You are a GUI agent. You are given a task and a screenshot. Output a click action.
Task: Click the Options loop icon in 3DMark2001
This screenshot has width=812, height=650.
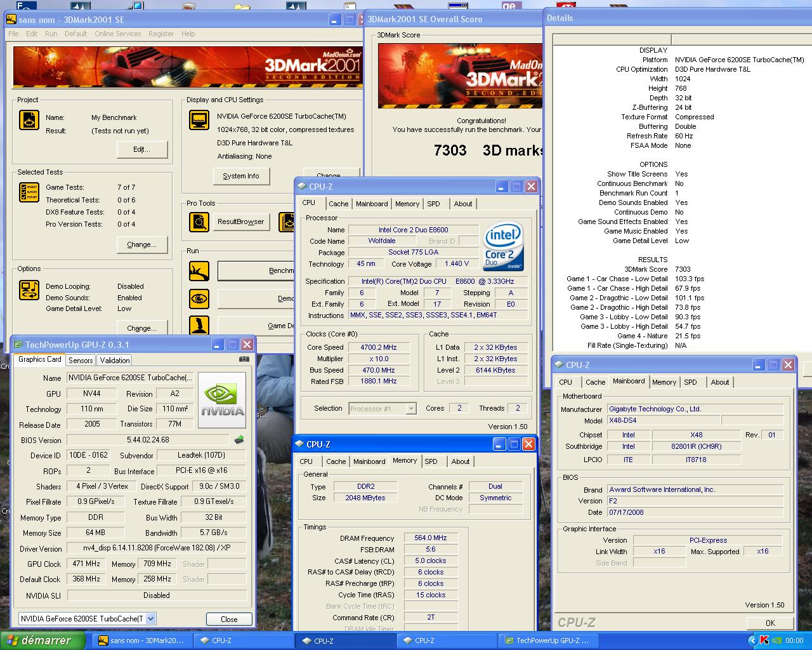click(x=29, y=290)
